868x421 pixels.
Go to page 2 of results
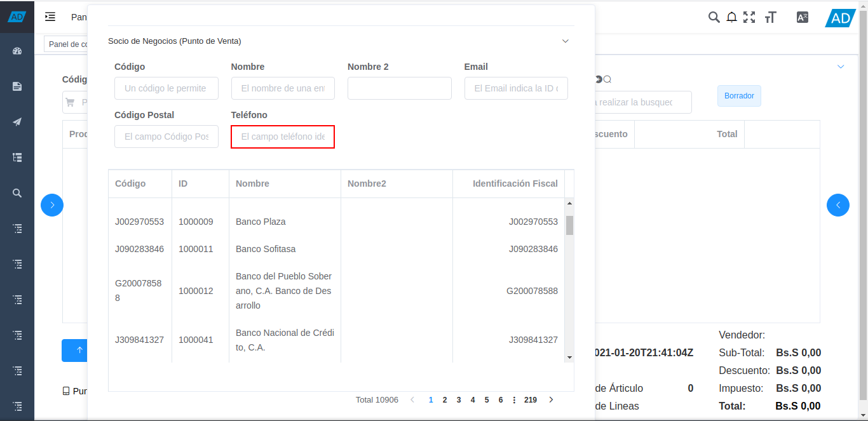pos(445,400)
